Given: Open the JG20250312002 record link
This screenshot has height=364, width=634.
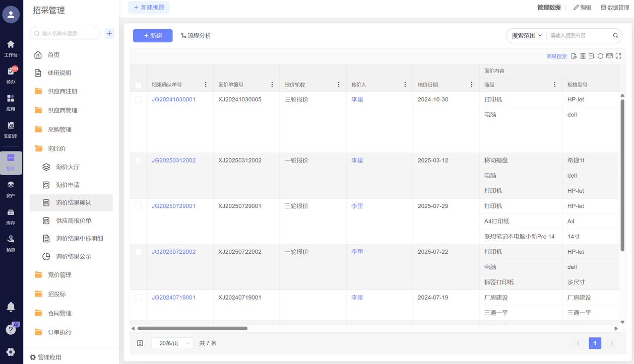Looking at the screenshot, I should 173,161.
